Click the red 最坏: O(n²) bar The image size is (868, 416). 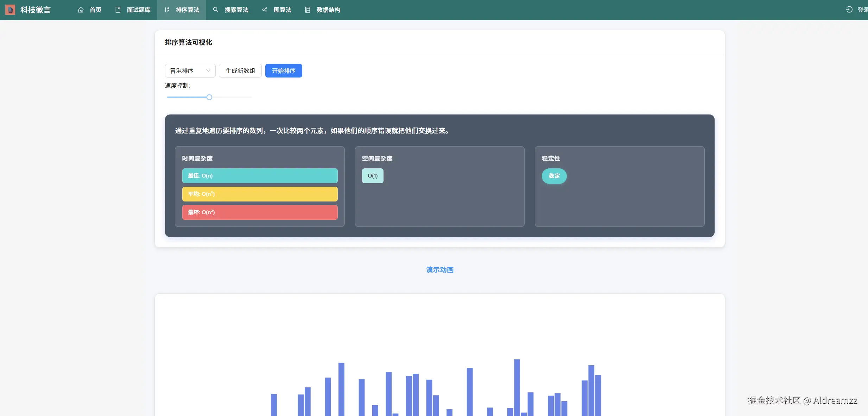click(260, 212)
